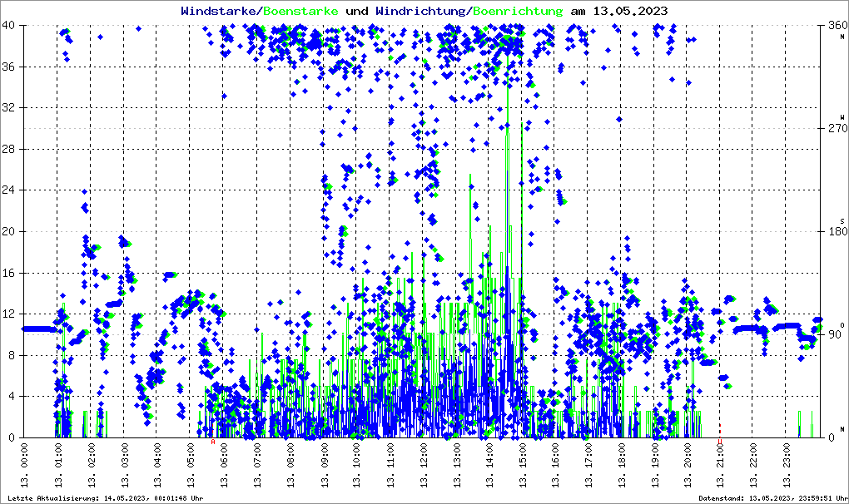The image size is (849, 504).
Task: Click the '13. 07:00' time label
Action: (256, 465)
